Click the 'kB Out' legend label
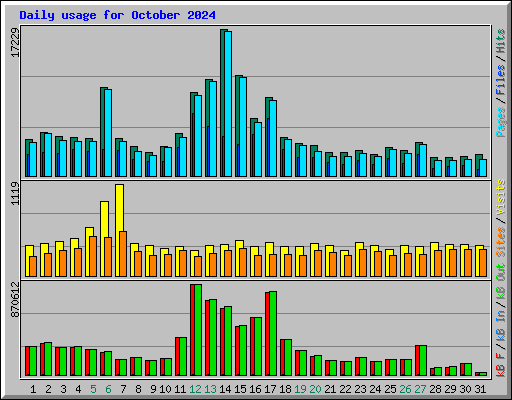The height and width of the screenshot is (400, 512). click(x=501, y=281)
